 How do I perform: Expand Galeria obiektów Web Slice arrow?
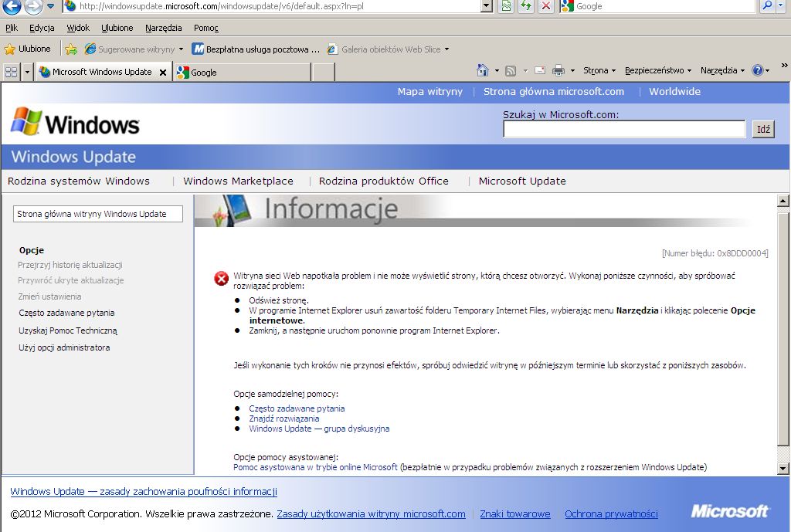[x=447, y=49]
